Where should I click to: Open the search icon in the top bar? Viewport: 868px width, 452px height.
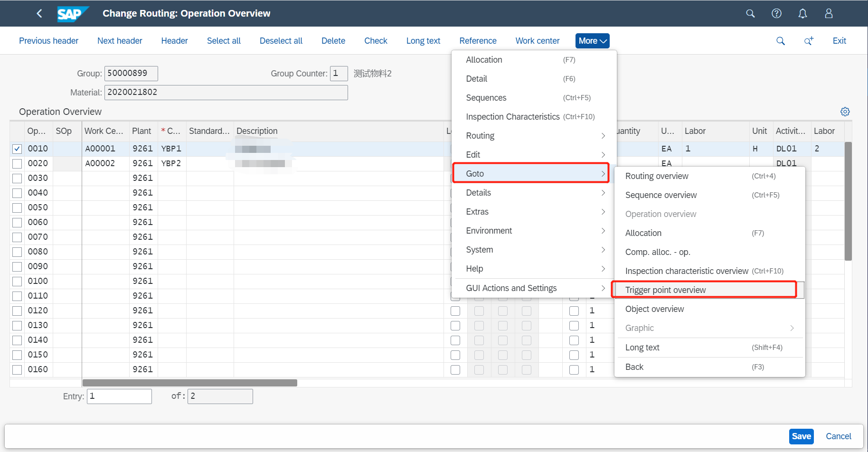(x=750, y=13)
